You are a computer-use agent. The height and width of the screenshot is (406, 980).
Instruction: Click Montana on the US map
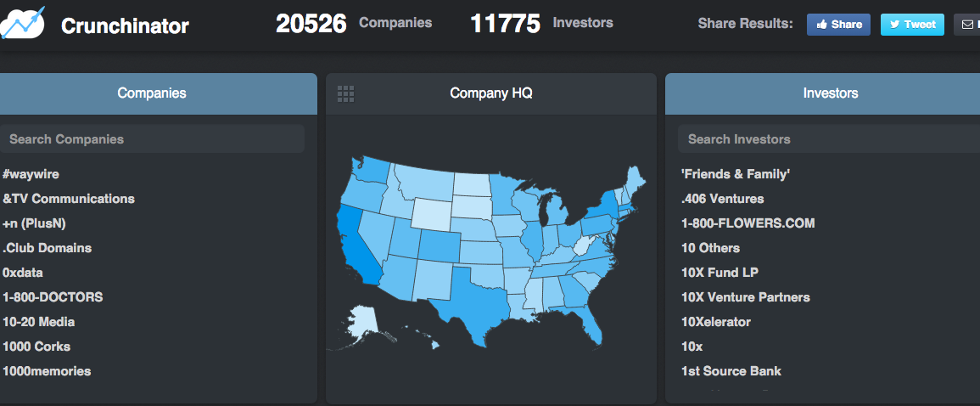click(425, 182)
